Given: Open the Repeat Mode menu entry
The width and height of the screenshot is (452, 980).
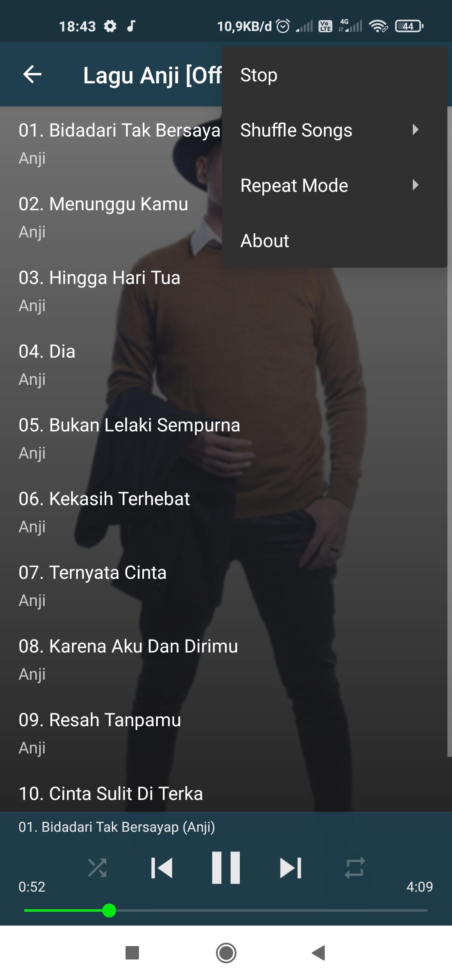Looking at the screenshot, I should coord(334,186).
